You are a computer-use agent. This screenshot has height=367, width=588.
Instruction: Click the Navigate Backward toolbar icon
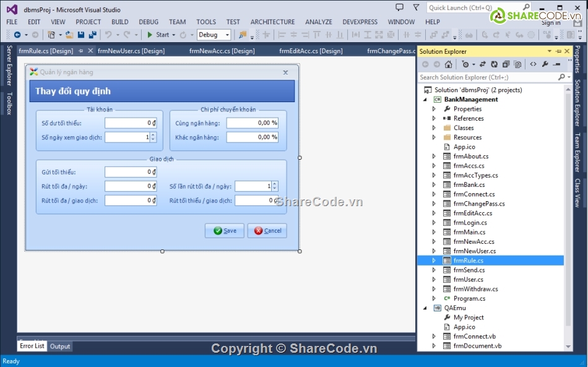[17, 35]
